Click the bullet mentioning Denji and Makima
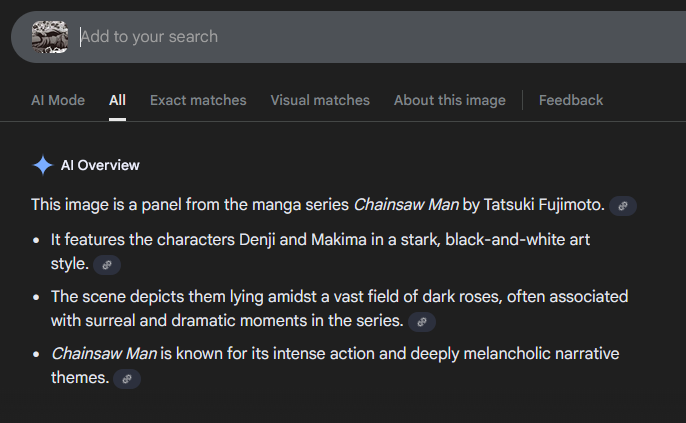This screenshot has height=423, width=686. click(300, 240)
